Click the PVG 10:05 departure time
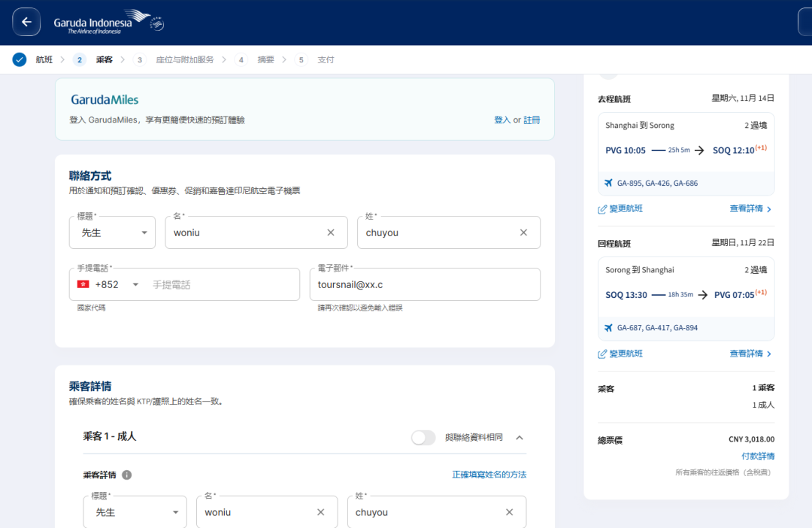The height and width of the screenshot is (528, 812). [626, 150]
